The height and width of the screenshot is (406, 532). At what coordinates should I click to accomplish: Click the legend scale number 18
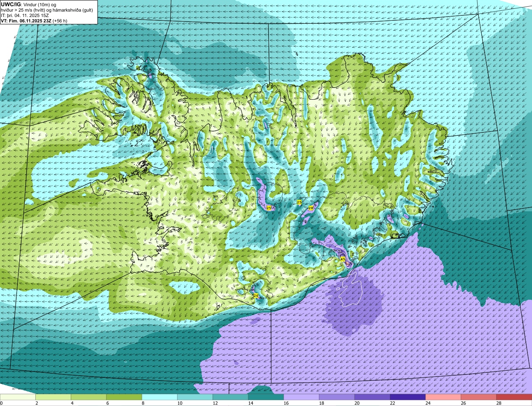[x=321, y=403]
